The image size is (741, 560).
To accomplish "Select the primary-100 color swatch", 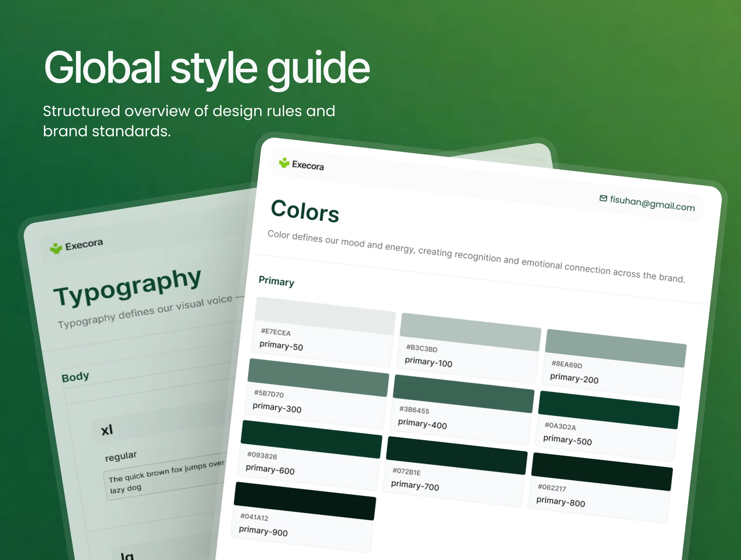I will [471, 332].
